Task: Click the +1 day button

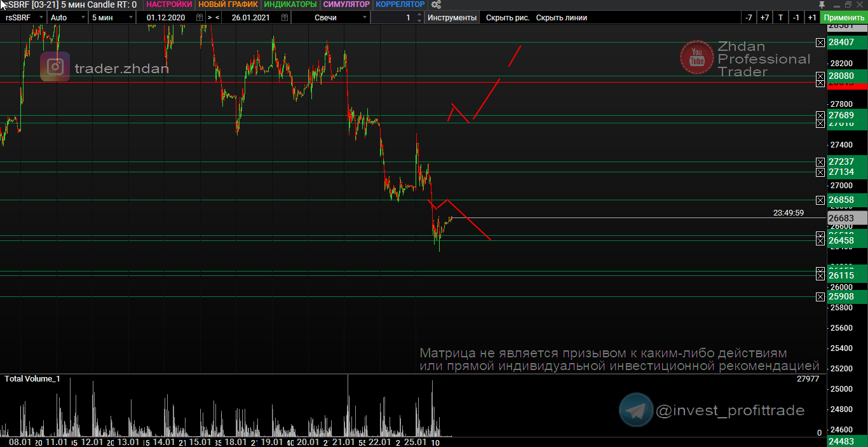Action: pyautogui.click(x=812, y=18)
